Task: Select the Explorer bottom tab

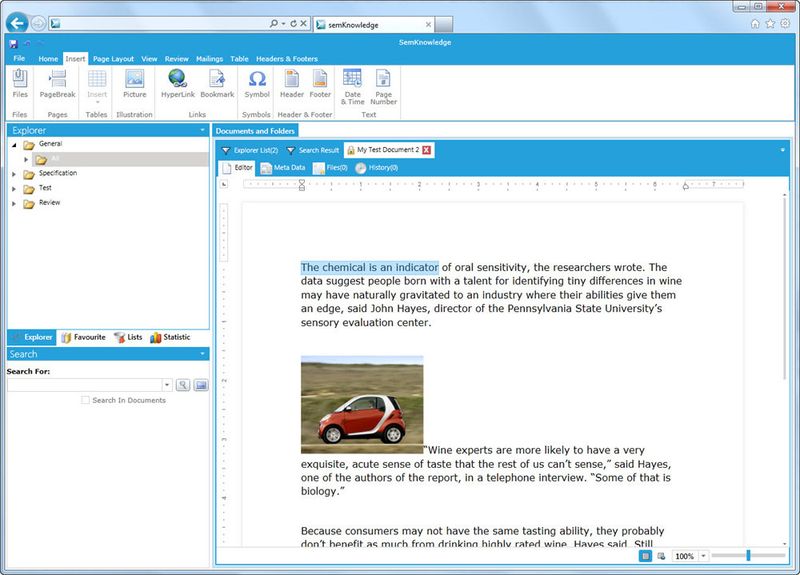Action: pos(32,337)
